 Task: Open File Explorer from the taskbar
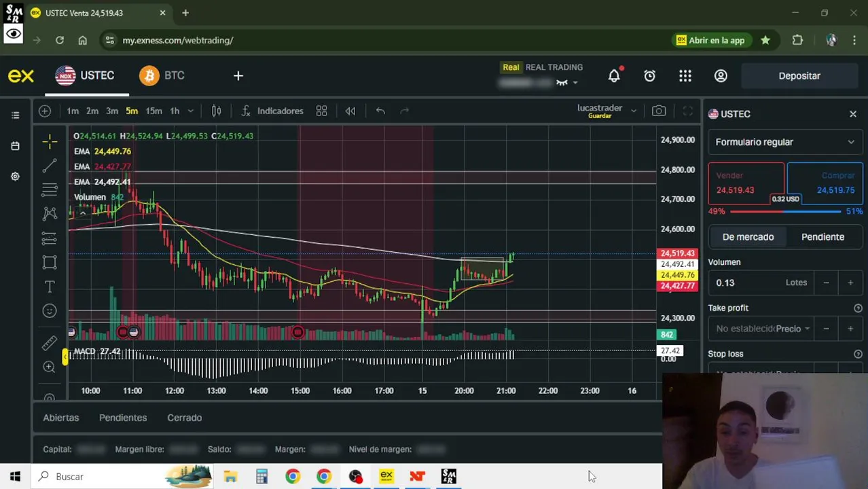point(230,477)
